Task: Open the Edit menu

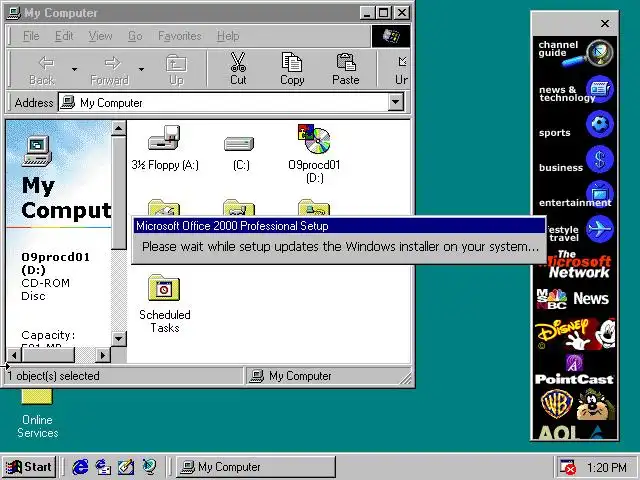Action: (64, 36)
